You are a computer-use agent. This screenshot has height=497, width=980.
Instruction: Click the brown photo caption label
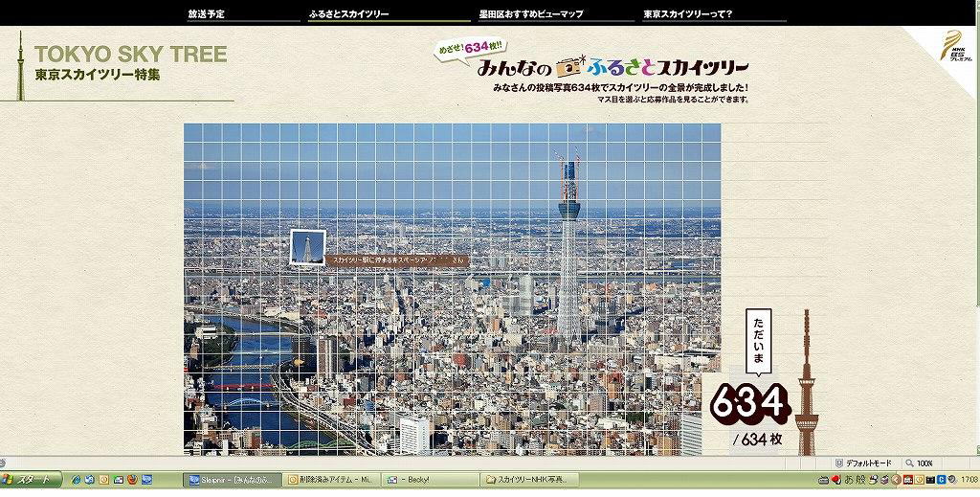[x=397, y=260]
